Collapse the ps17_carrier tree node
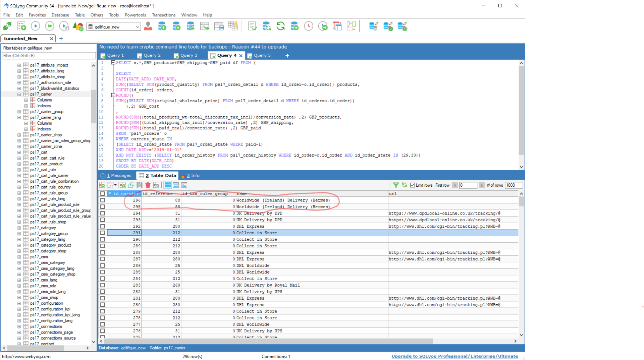 click(x=19, y=94)
